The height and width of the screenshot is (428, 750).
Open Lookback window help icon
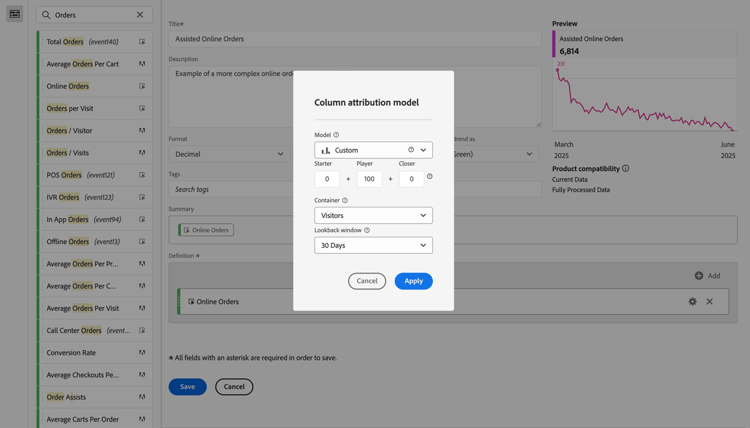[367, 230]
